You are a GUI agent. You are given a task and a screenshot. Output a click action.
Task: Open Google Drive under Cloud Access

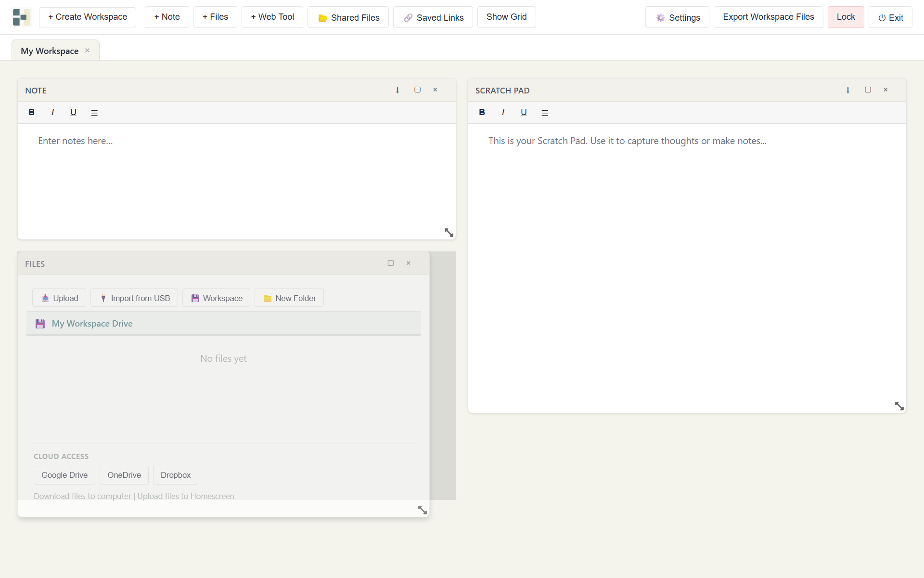[64, 475]
